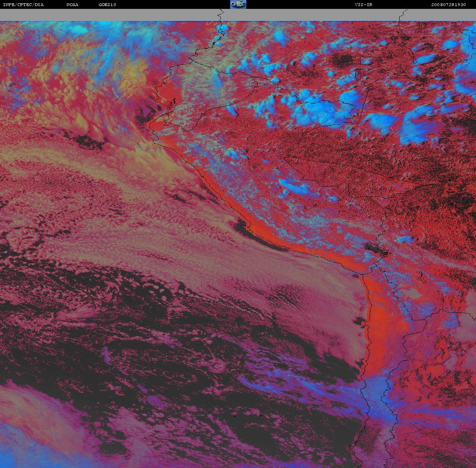Click the INPE/CPTEC/DSA header label
This screenshot has height=468, width=476.
(23, 4)
